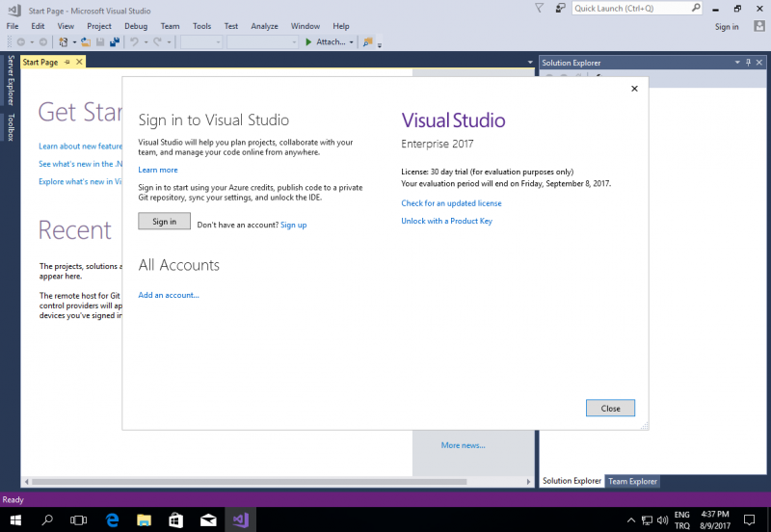The height and width of the screenshot is (532, 771).
Task: Open the Mail app from the taskbar
Action: (x=208, y=519)
